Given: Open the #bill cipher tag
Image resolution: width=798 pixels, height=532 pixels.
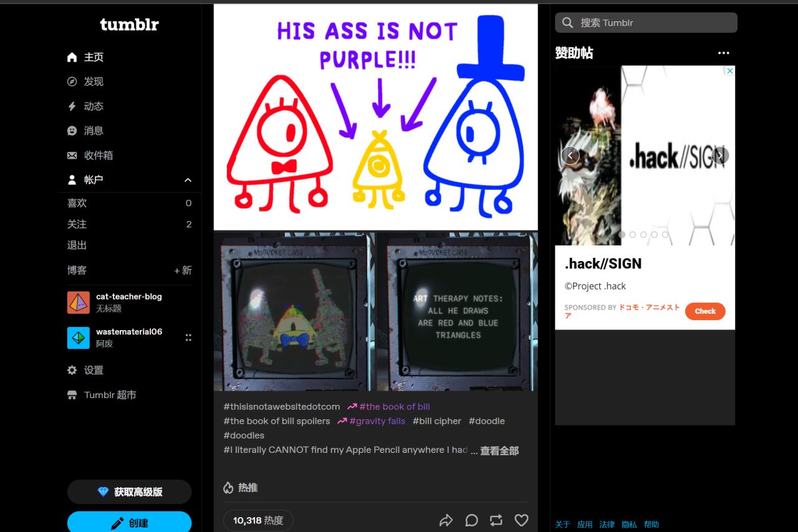Looking at the screenshot, I should tap(437, 421).
